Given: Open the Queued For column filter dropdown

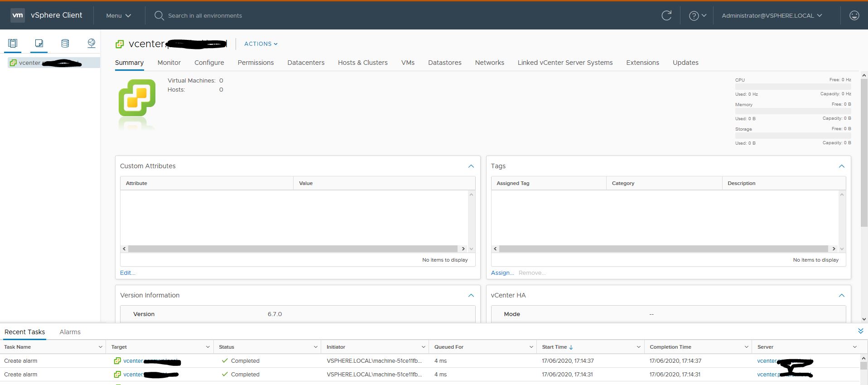Looking at the screenshot, I should [531, 347].
